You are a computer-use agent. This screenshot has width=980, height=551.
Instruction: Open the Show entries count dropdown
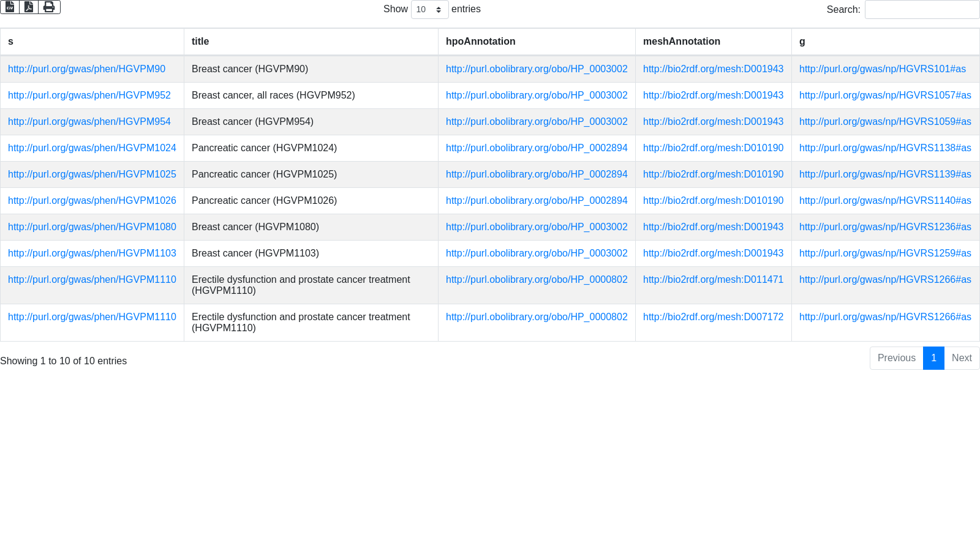tap(429, 10)
